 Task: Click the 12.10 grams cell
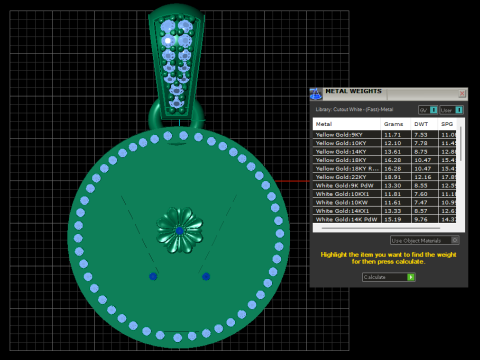(x=396, y=143)
